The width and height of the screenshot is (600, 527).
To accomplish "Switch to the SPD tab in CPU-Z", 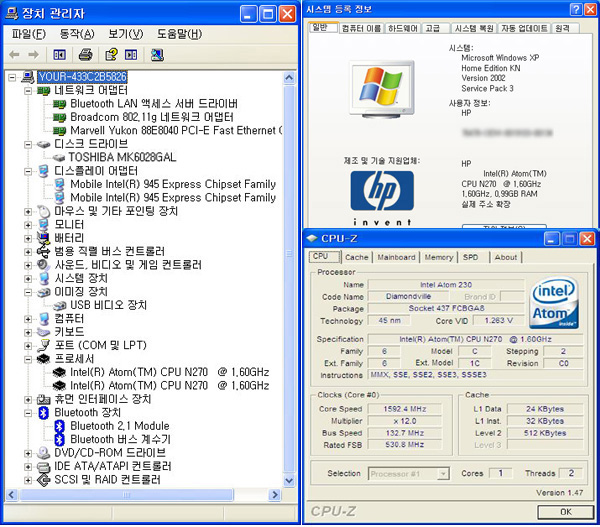I will click(x=470, y=257).
